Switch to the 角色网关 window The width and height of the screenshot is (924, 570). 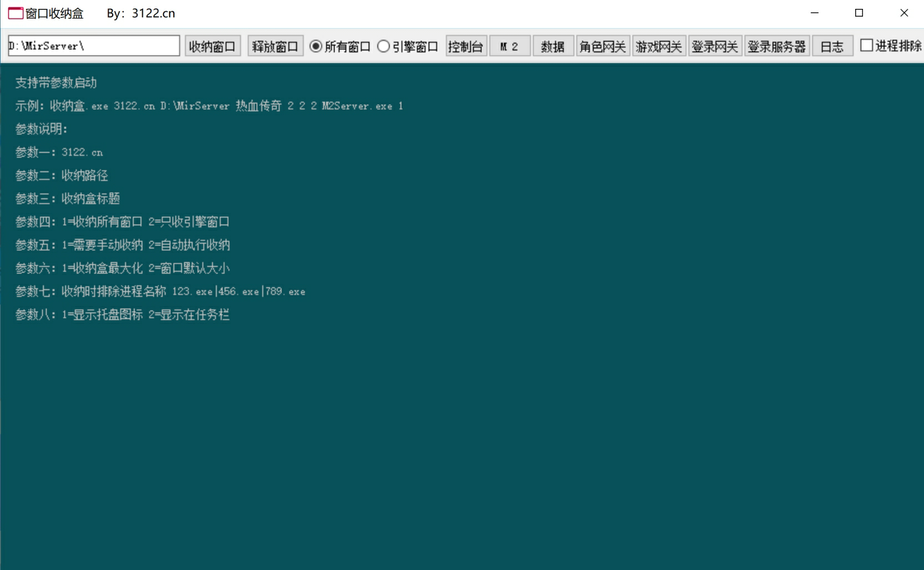[x=603, y=46]
